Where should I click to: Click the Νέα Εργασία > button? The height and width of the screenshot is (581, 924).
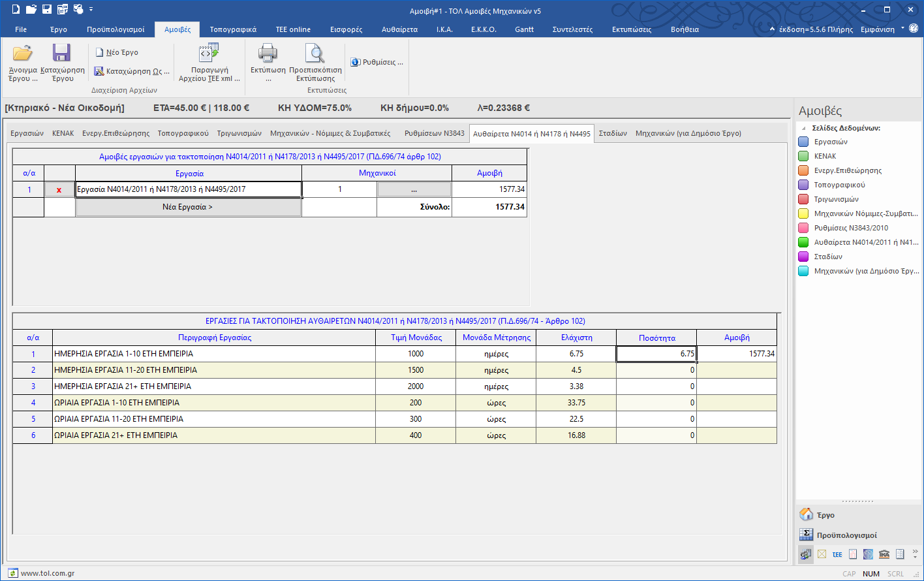[188, 207]
